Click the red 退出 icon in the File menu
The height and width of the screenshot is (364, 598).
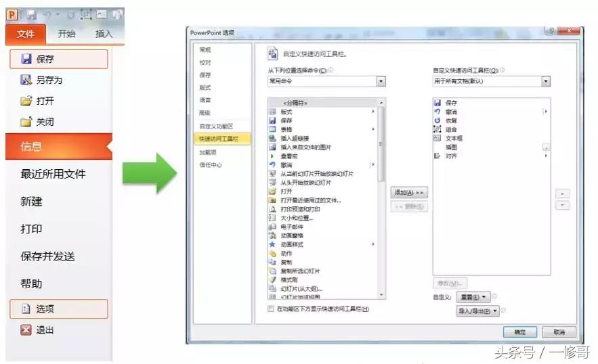click(26, 329)
